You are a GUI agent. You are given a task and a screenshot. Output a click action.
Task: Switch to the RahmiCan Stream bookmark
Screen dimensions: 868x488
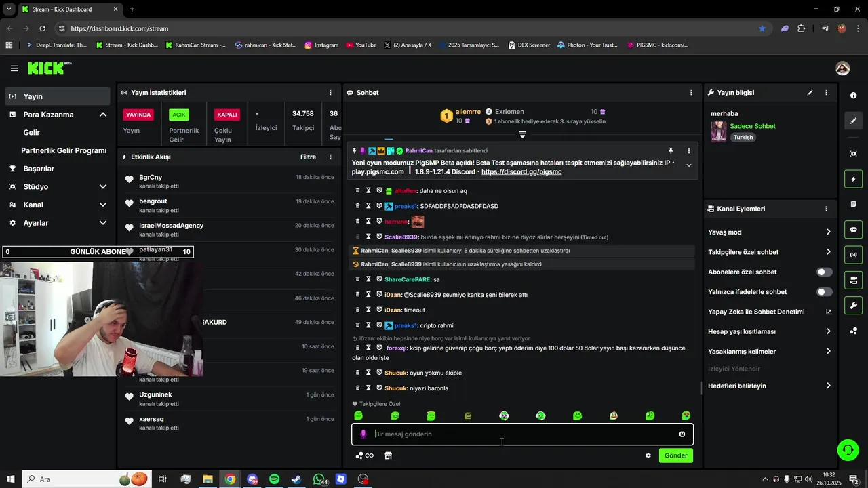click(196, 45)
